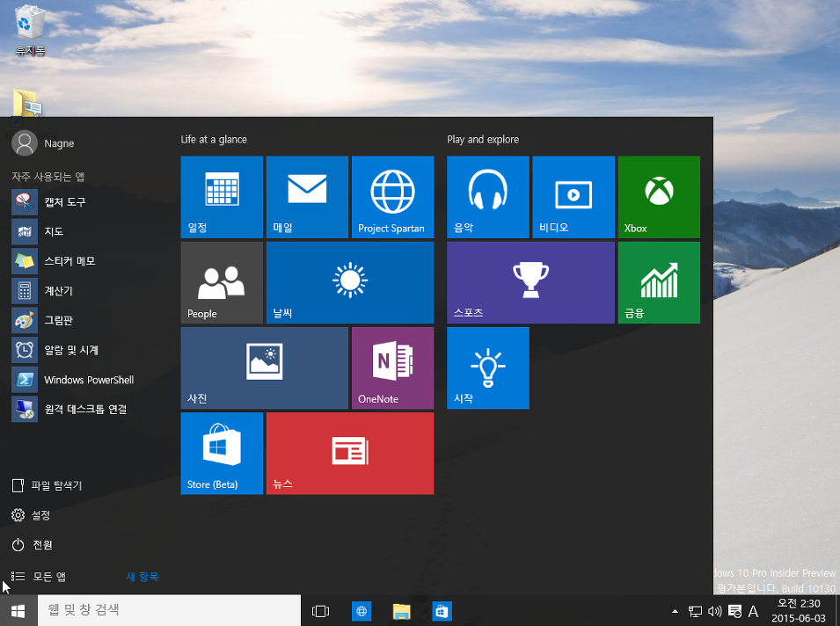This screenshot has height=626, width=840.
Task: Select the desktop folder shortcut under 휴지통
Action: [x=26, y=103]
